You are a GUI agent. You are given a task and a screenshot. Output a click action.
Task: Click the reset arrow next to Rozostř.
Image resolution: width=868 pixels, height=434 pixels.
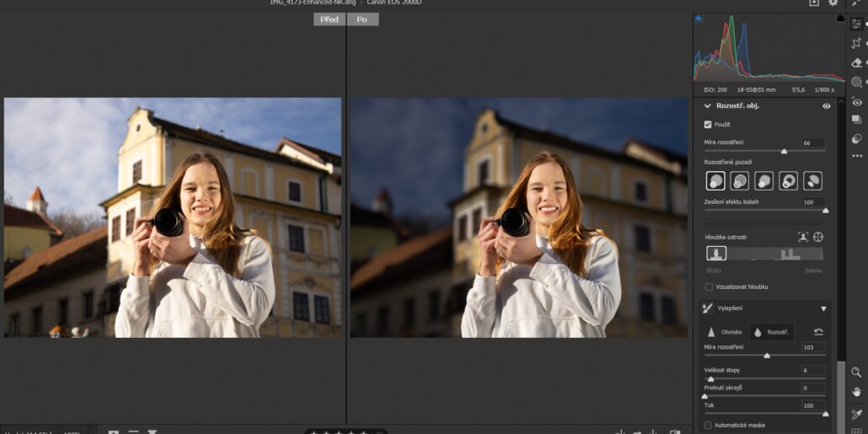pos(818,332)
